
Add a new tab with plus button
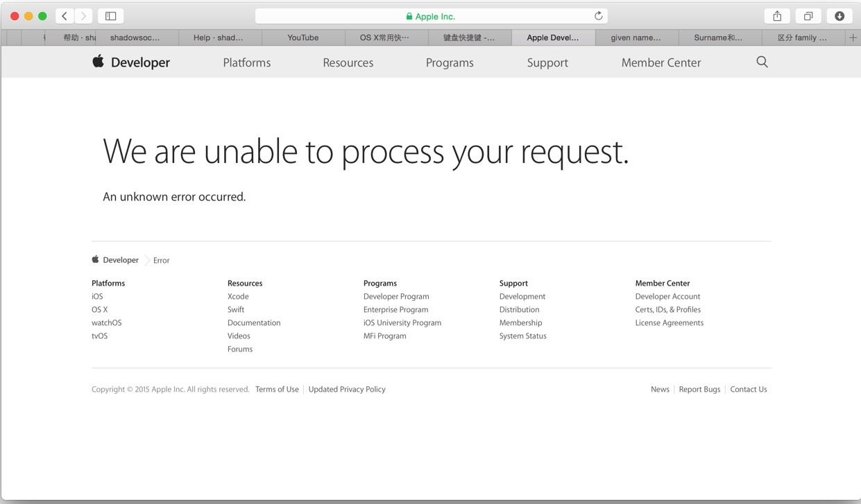pos(853,37)
